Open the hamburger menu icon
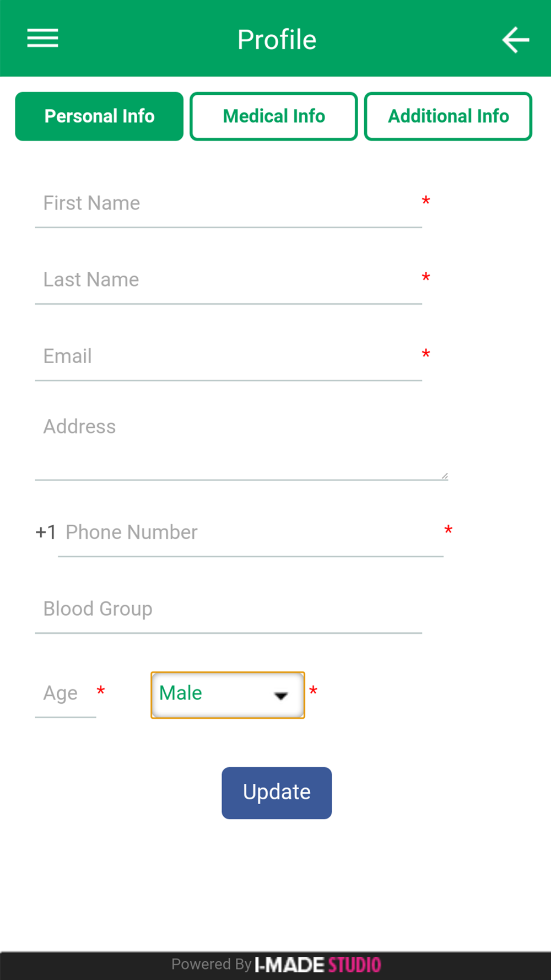Image resolution: width=551 pixels, height=980 pixels. [42, 38]
